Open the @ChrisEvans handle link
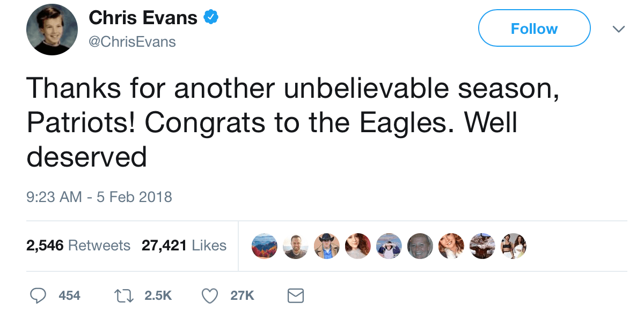Viewport: 644px width, 331px height. click(x=131, y=42)
